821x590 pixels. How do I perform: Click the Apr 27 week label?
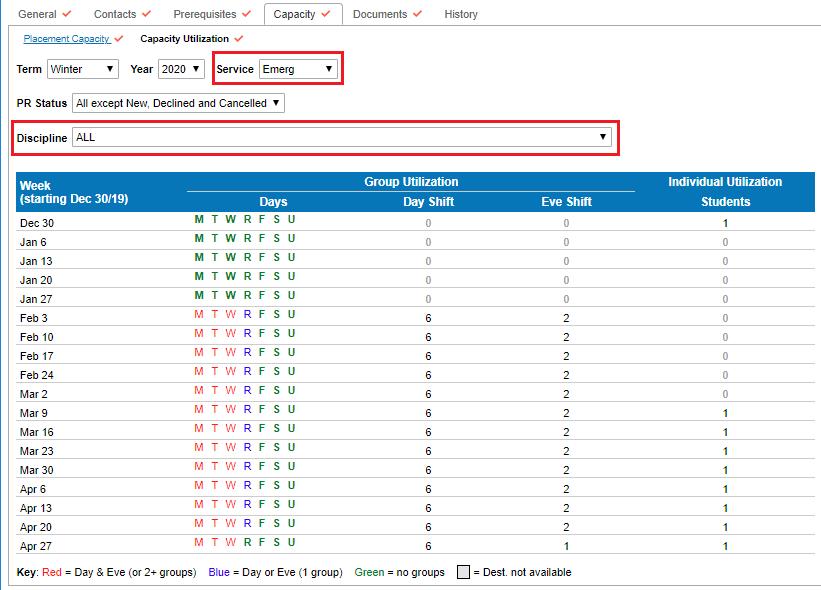36,546
